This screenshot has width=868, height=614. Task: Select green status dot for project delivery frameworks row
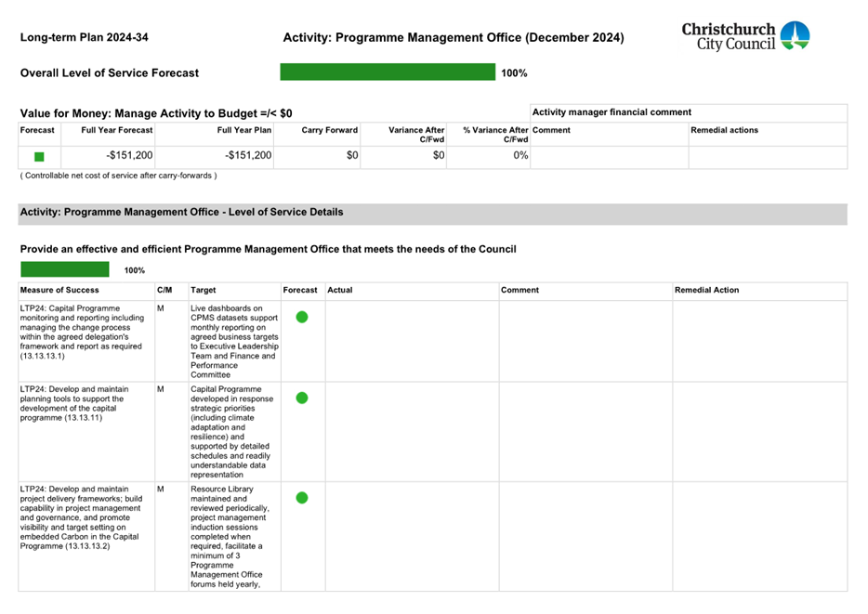point(302,498)
